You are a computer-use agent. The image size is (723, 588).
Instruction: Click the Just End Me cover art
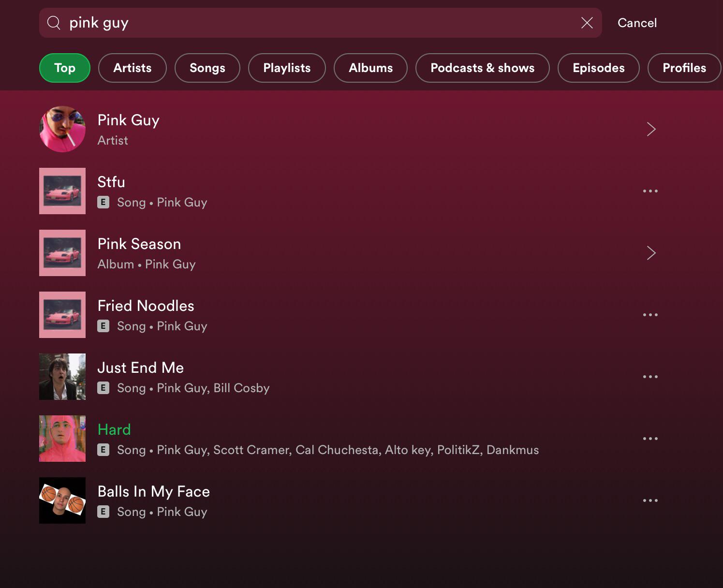[62, 377]
